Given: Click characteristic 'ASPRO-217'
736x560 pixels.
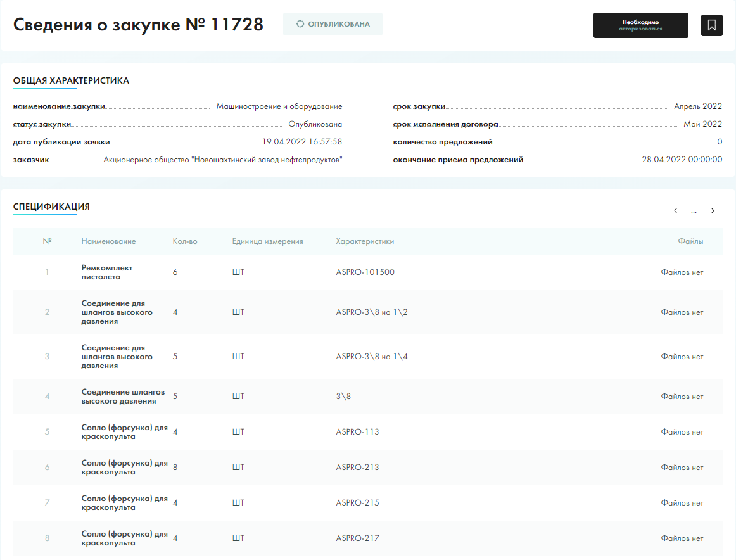Looking at the screenshot, I should click(x=357, y=538).
